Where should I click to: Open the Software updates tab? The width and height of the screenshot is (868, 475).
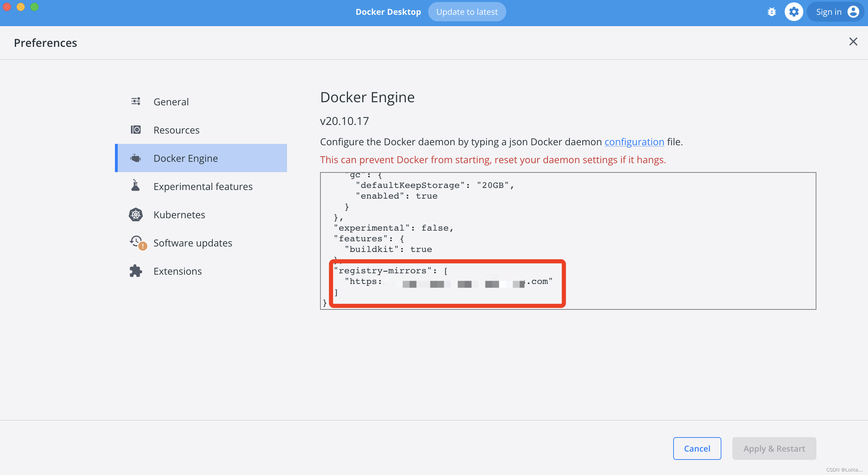(x=201, y=243)
